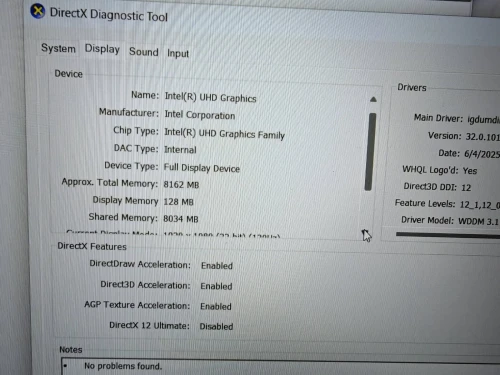Click the driver Date value 6/4/2025
Viewport: 500px width, 375px height.
[x=482, y=154]
